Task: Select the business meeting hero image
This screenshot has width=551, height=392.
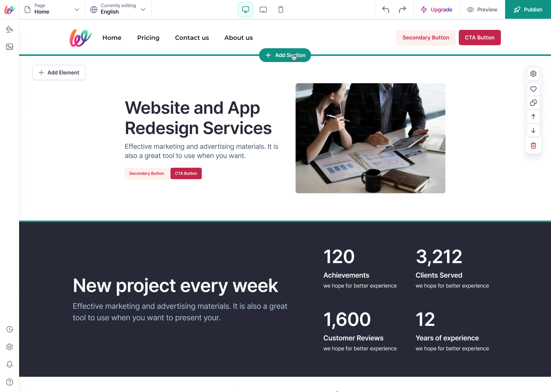Action: coord(370,138)
